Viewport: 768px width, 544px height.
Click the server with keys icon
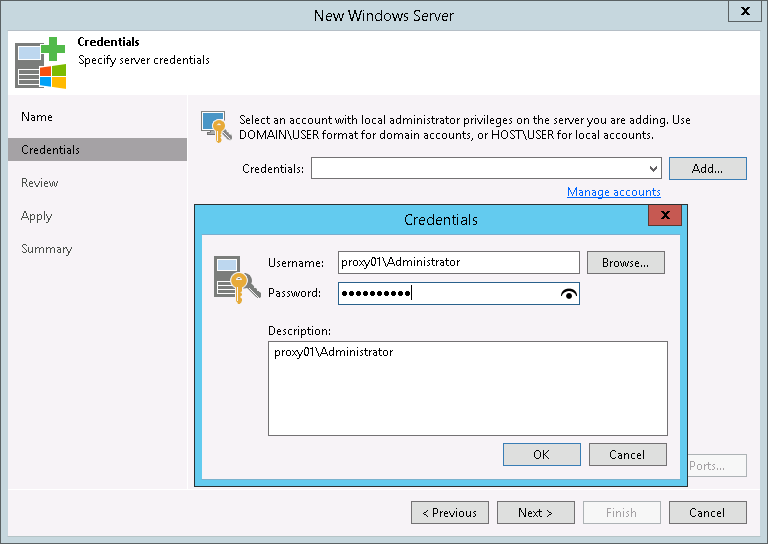tap(237, 279)
